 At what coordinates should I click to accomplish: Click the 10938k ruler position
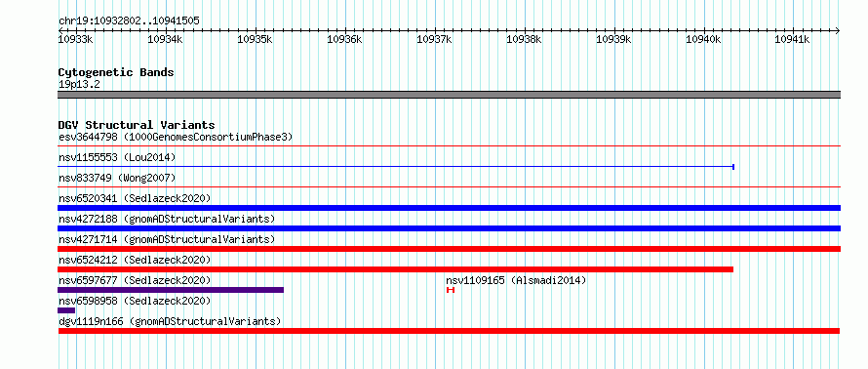click(x=524, y=39)
